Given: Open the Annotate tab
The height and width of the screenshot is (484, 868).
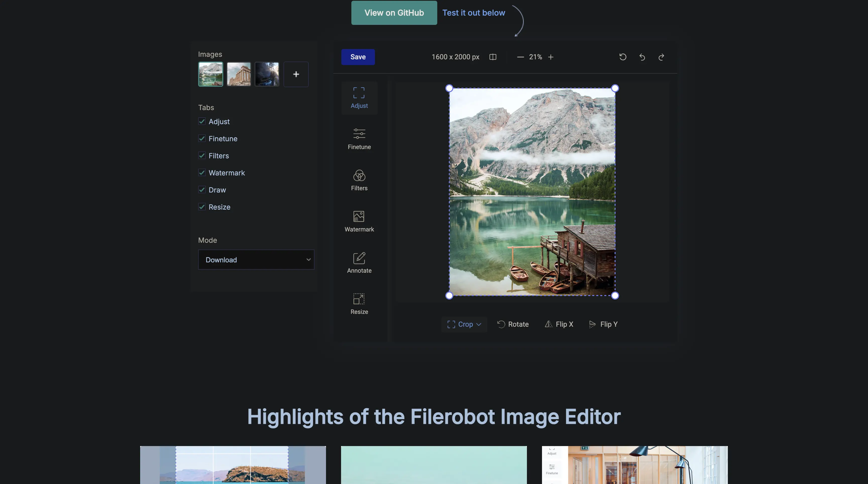Looking at the screenshot, I should (x=359, y=263).
